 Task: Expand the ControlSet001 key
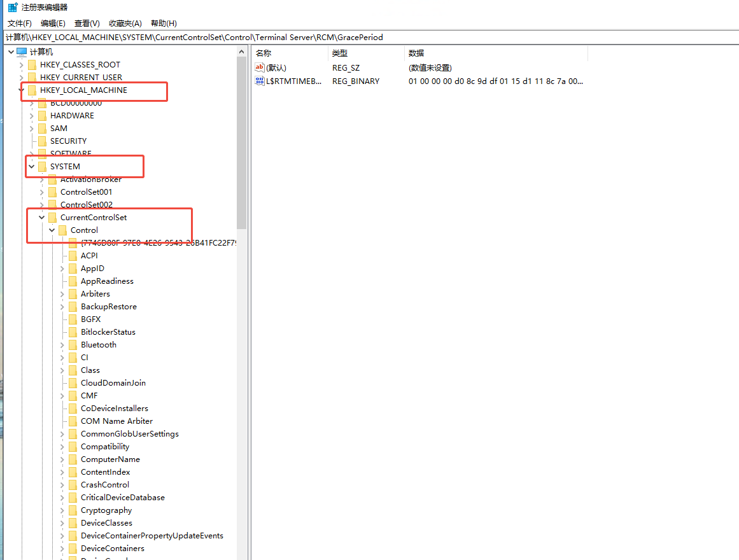pyautogui.click(x=41, y=192)
